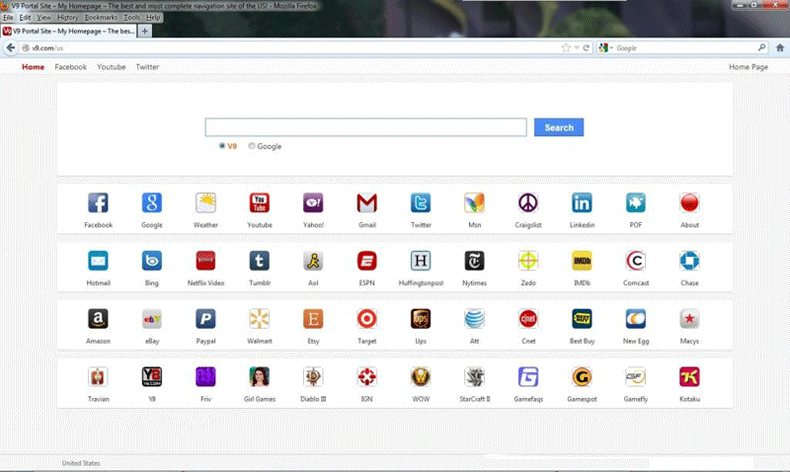Bookmark this page with the star icon
This screenshot has width=790, height=472.
pyautogui.click(x=566, y=47)
